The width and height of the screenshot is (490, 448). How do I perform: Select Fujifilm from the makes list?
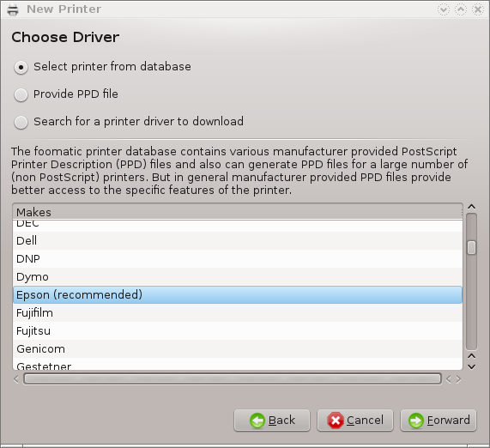[x=238, y=313]
